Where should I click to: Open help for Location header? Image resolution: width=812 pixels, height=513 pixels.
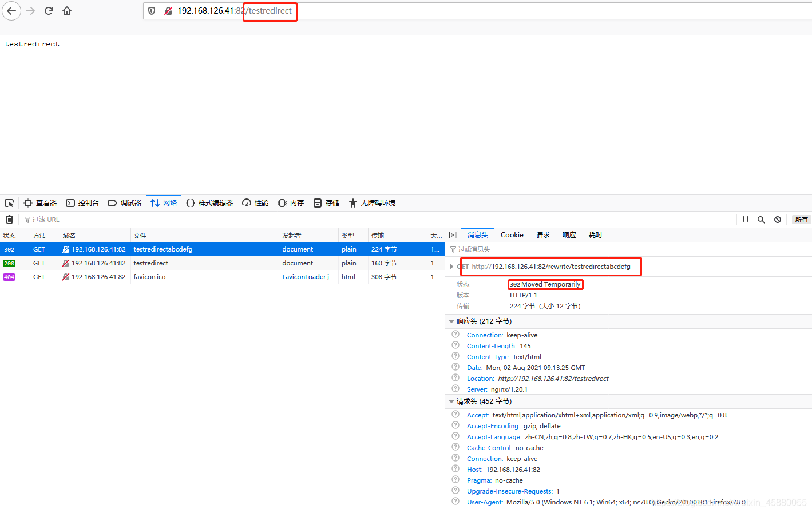pyautogui.click(x=455, y=378)
